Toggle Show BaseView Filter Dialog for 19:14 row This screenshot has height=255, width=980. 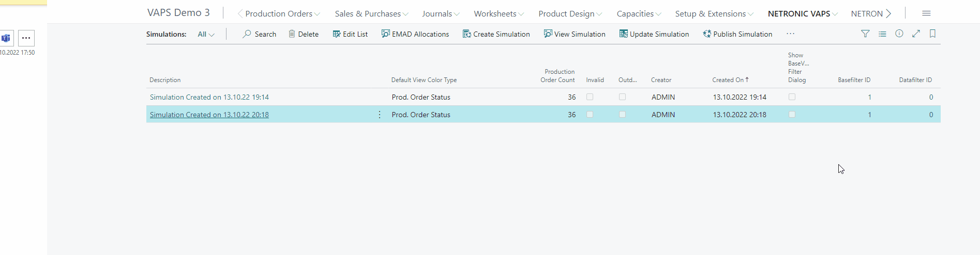pos(792,97)
